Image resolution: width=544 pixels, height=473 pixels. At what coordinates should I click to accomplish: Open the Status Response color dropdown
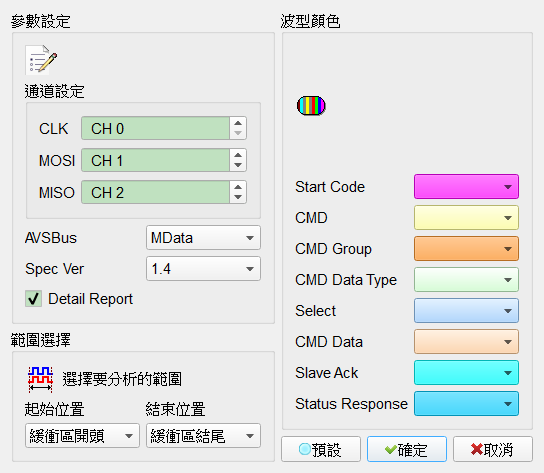click(466, 404)
